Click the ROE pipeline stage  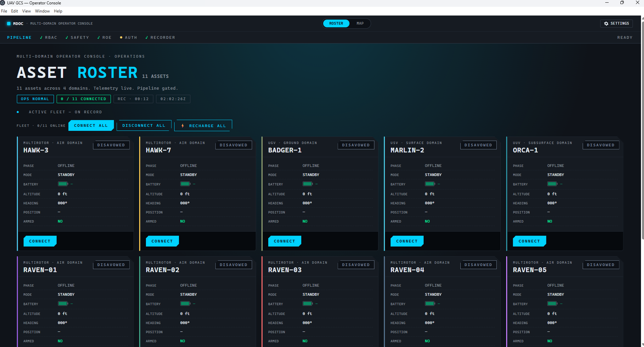pos(104,37)
